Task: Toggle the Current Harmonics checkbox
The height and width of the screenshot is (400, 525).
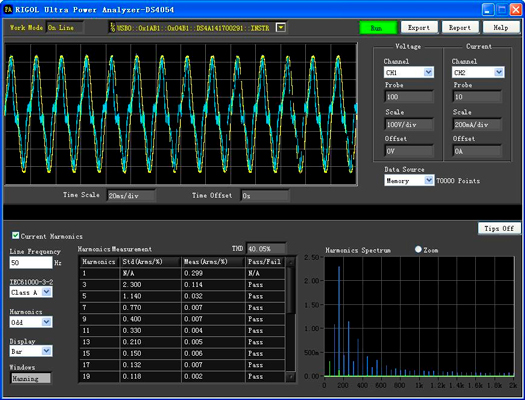Action: pos(15,236)
